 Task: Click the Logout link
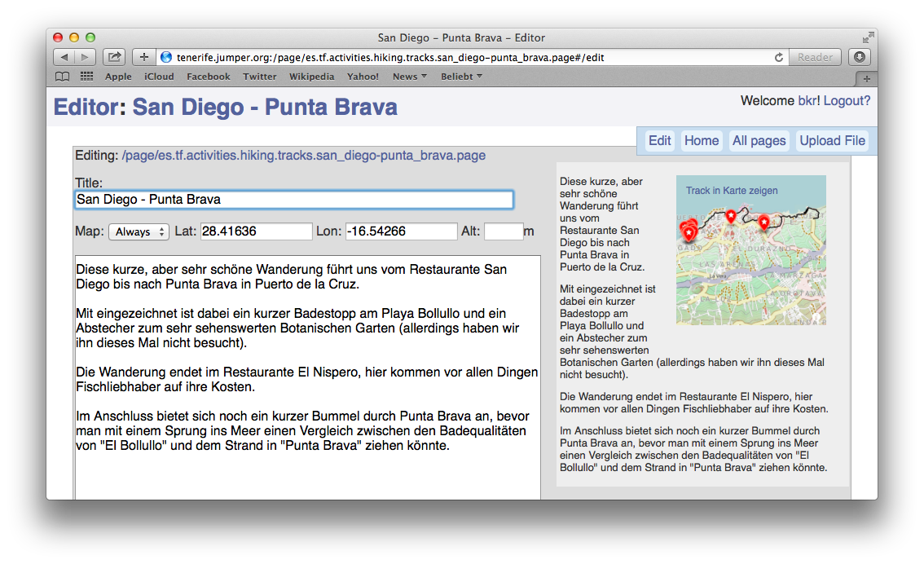click(x=847, y=101)
